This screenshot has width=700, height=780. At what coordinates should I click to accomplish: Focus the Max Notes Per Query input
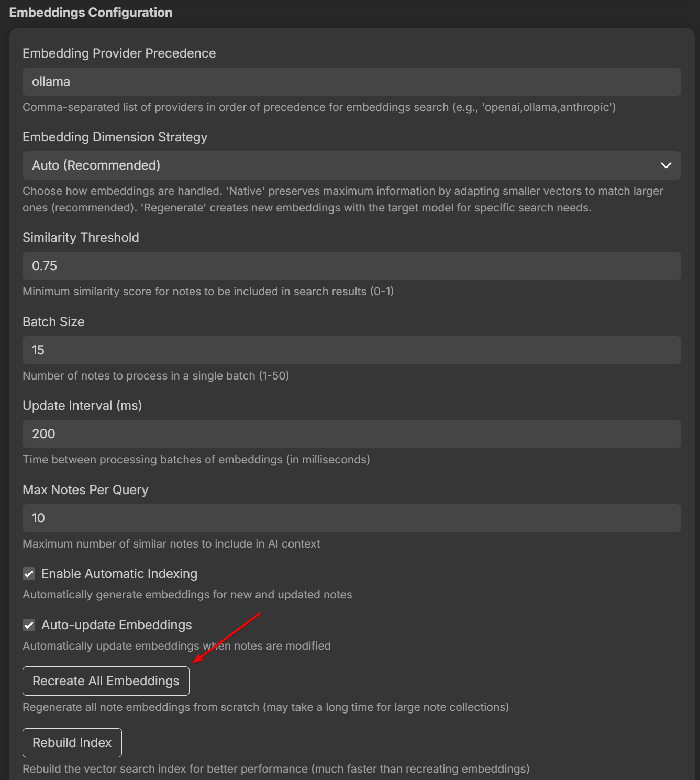tap(351, 518)
